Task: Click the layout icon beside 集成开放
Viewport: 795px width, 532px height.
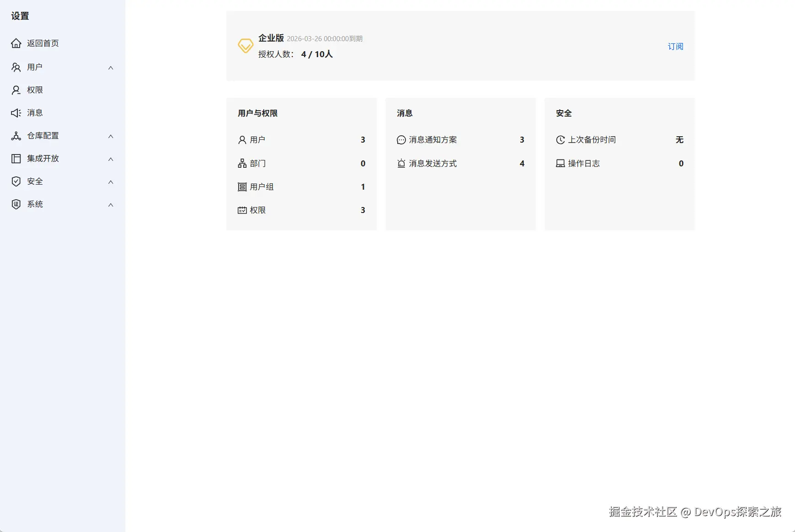Action: point(16,159)
